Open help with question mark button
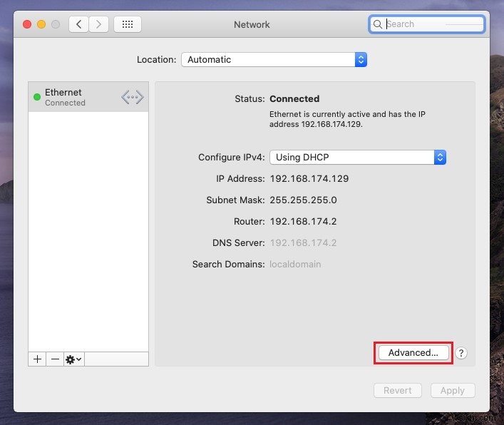 pyautogui.click(x=461, y=353)
